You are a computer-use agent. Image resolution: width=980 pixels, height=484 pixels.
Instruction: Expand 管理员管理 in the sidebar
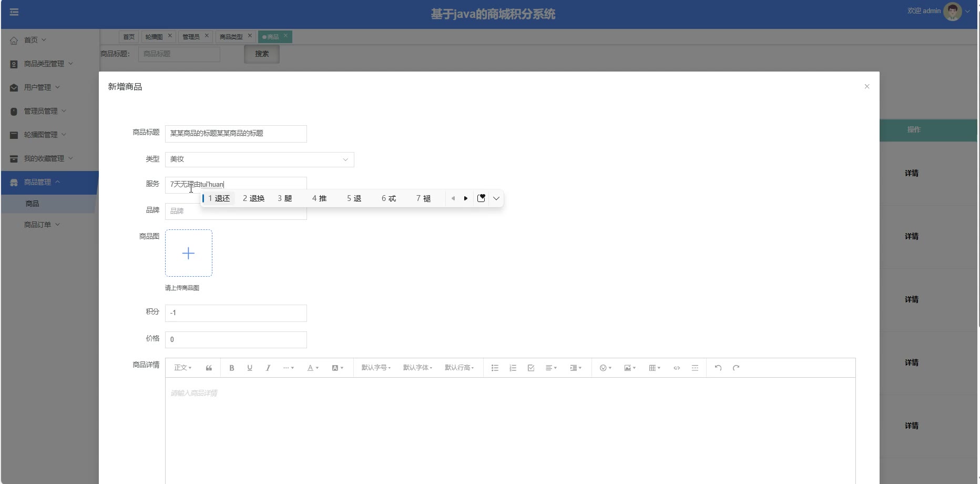click(49, 111)
